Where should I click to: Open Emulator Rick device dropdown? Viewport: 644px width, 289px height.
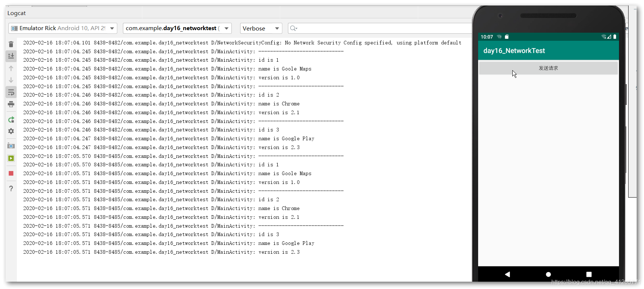coord(63,28)
